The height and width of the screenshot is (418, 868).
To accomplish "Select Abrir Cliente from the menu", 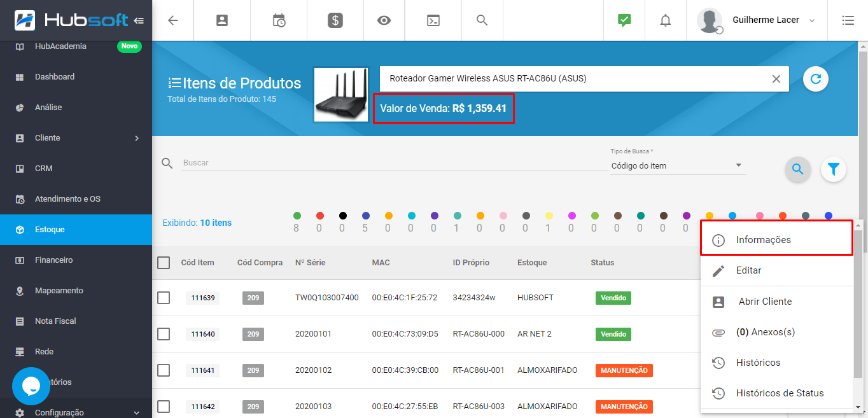I will tap(776, 302).
